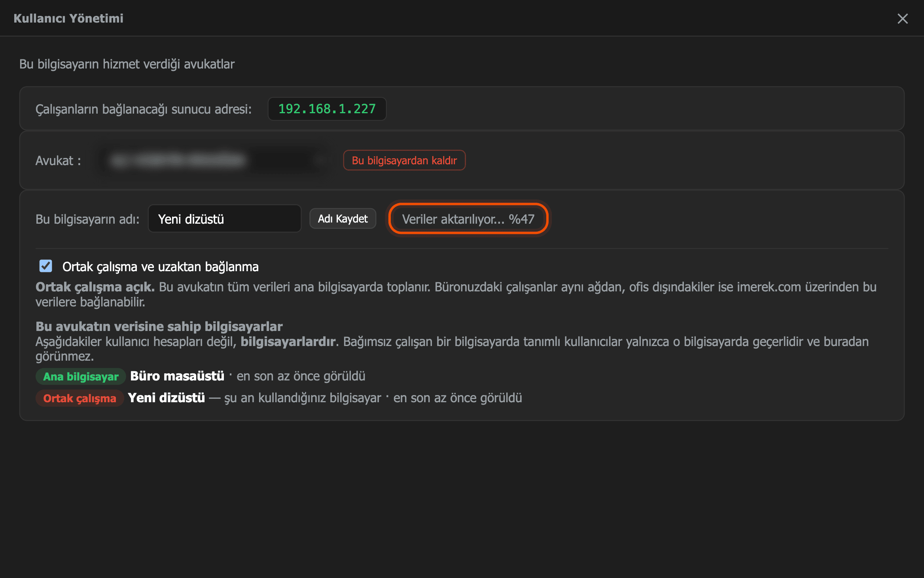Viewport: 924px width, 578px height.
Task: Click the 'Adı Kaydet' button
Action: 343,219
